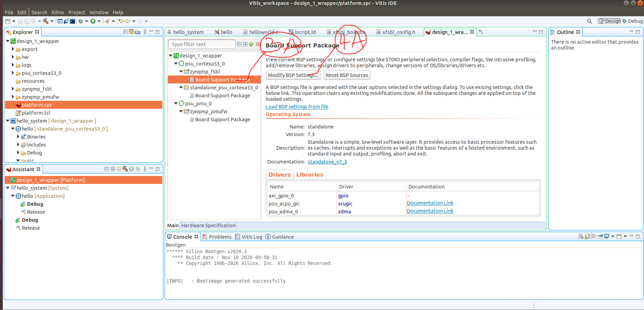Click the New wizard icon in main toolbar

point(8,21)
